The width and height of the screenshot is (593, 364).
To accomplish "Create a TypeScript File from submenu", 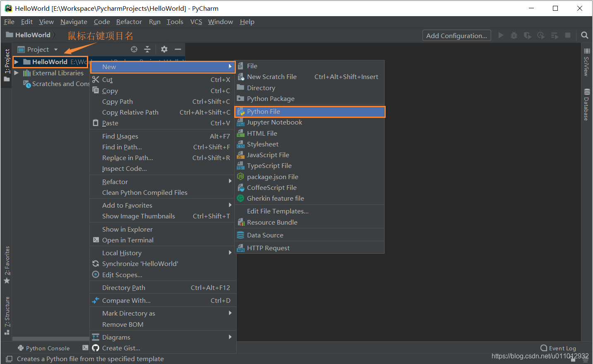I will (310, 165).
